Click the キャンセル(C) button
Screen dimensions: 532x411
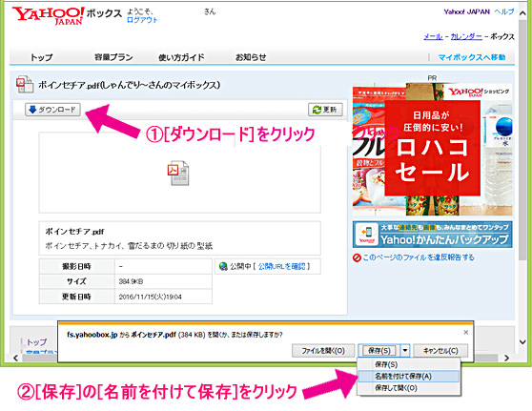(440, 351)
